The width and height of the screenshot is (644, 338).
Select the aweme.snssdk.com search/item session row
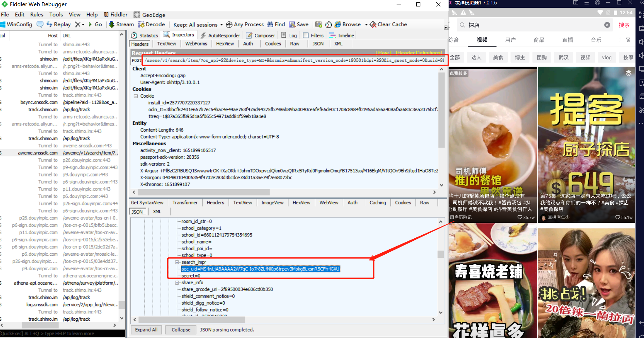coord(59,153)
